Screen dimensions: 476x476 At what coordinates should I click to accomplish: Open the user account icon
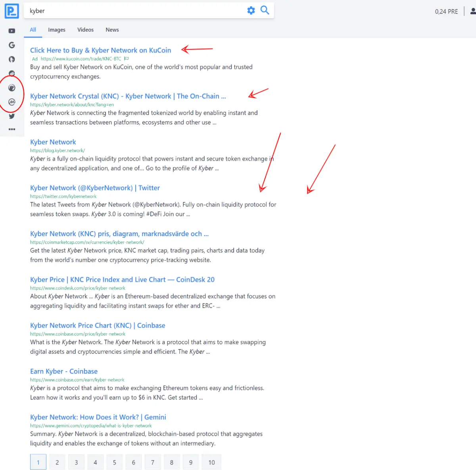pyautogui.click(x=473, y=11)
